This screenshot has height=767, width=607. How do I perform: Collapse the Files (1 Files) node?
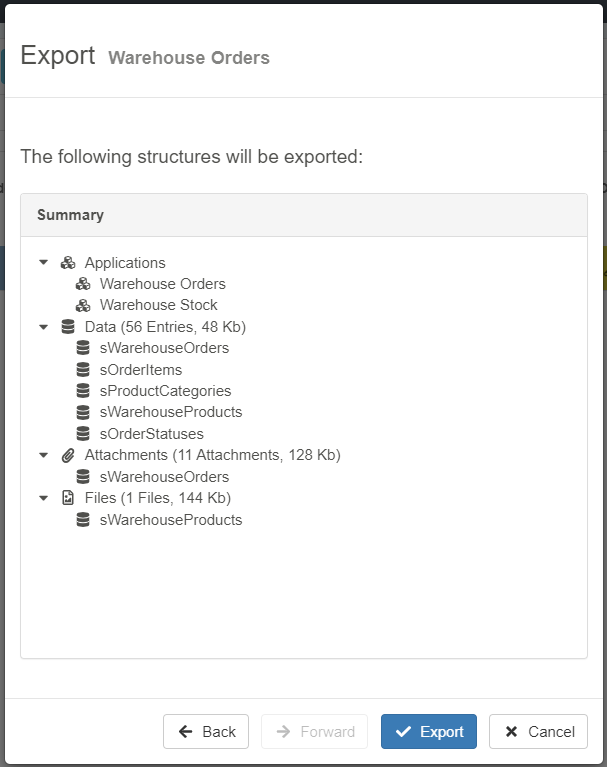pyautogui.click(x=43, y=498)
